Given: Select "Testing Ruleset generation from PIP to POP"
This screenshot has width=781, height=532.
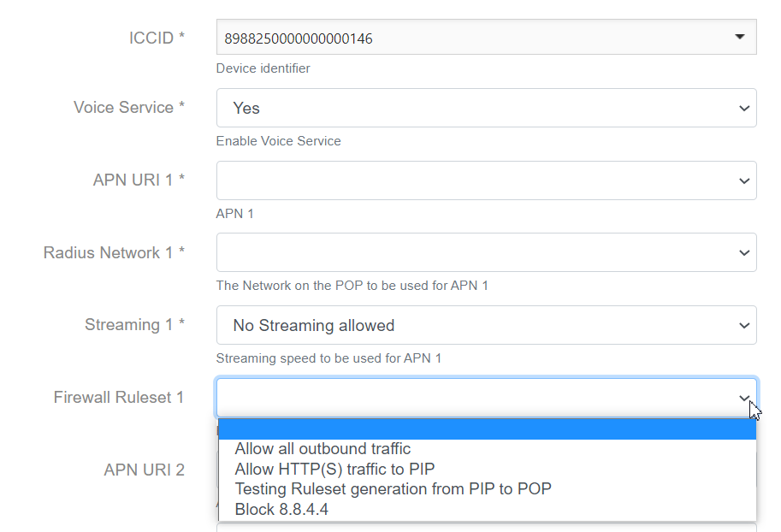Looking at the screenshot, I should point(393,489).
